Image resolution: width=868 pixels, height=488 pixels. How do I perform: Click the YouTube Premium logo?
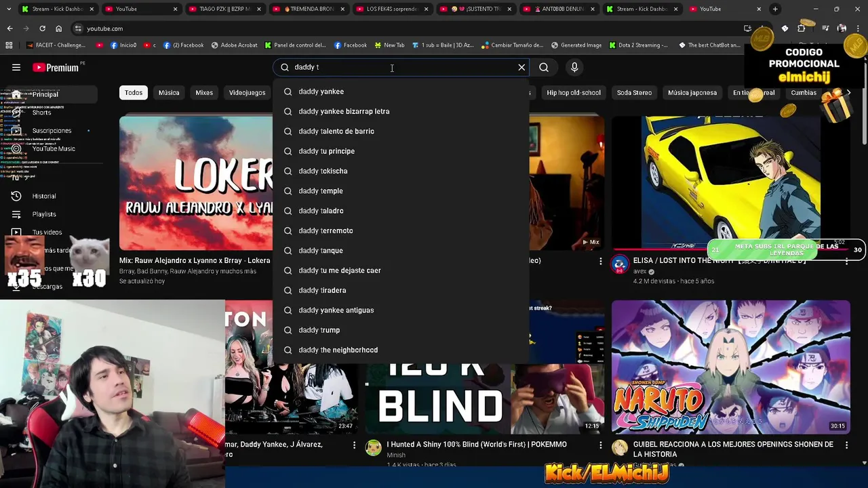(x=56, y=67)
